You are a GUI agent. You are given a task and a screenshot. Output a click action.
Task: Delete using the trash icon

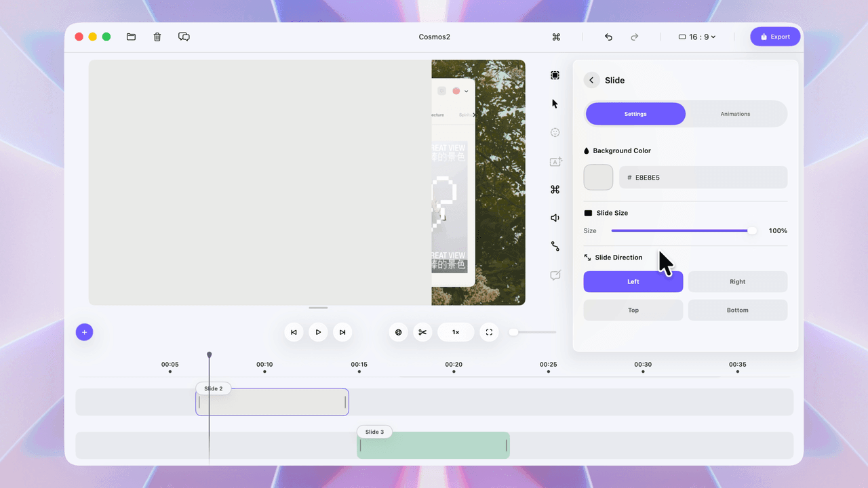[x=157, y=37]
